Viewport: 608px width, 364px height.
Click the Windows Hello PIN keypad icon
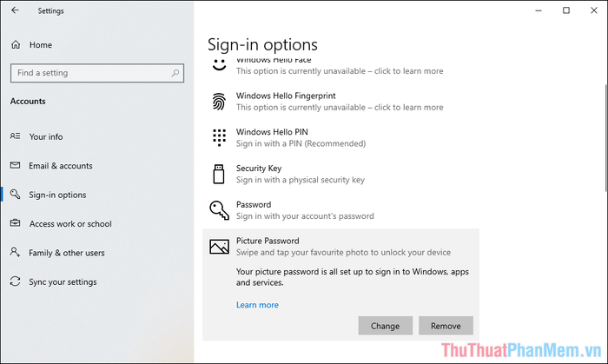point(219,137)
